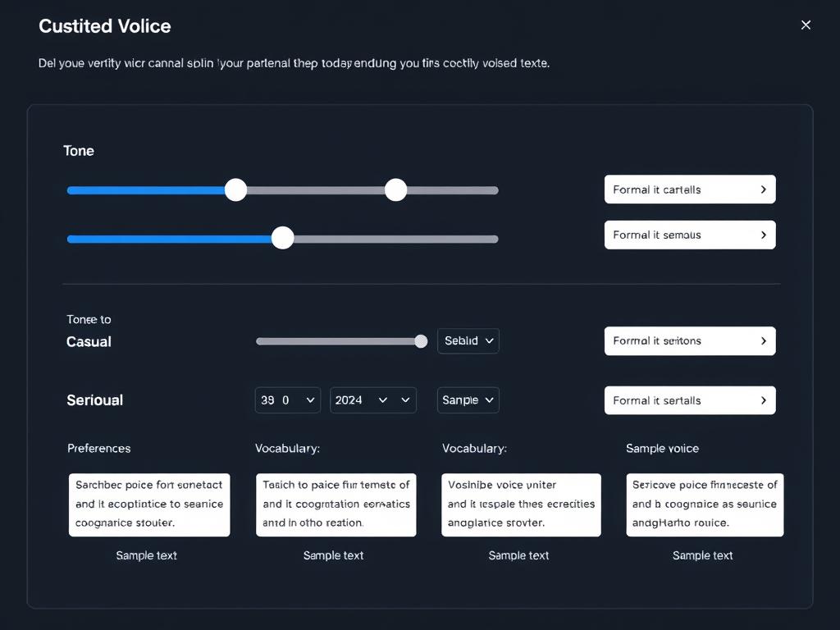Screen dimensions: 840x630
Task: Click the left handle of first Tone slider
Action: point(235,190)
